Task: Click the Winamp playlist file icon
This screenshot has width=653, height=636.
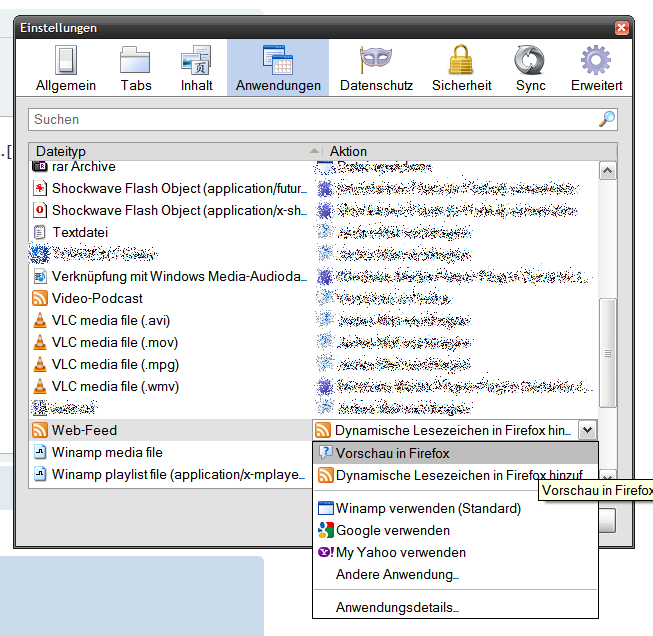Action: point(40,474)
